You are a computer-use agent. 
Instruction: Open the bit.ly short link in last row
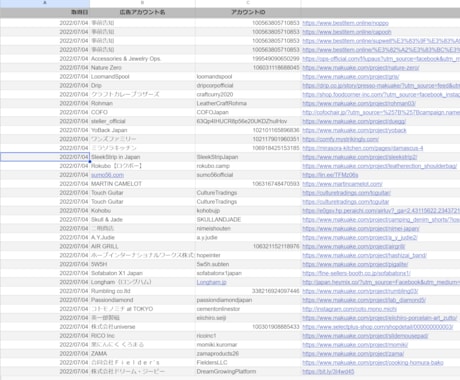pyautogui.click(x=328, y=372)
